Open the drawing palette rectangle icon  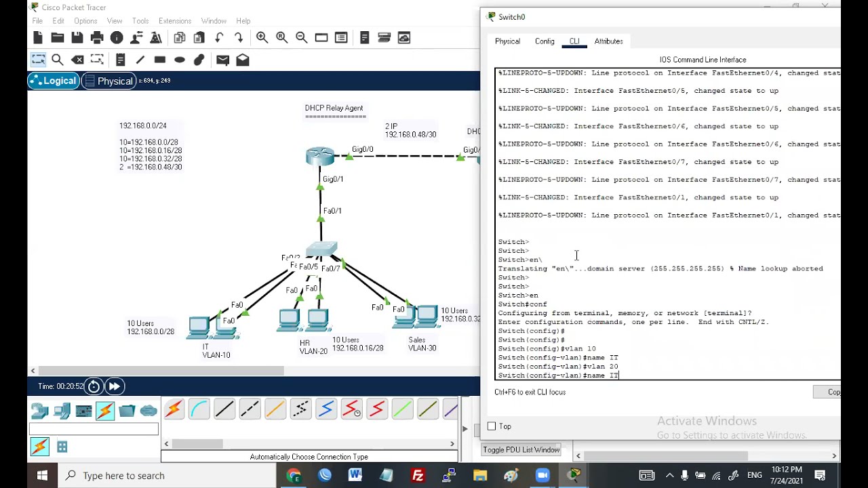[321, 38]
